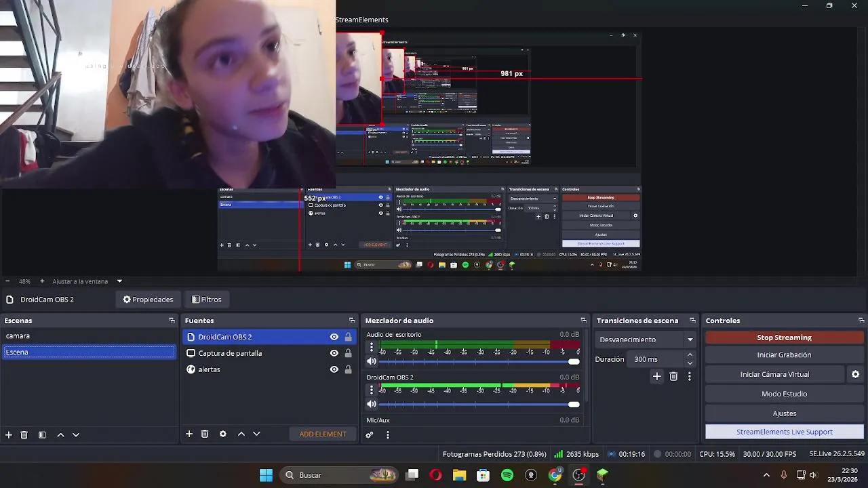
Task: Add a new scene with plus icon
Action: coord(9,434)
